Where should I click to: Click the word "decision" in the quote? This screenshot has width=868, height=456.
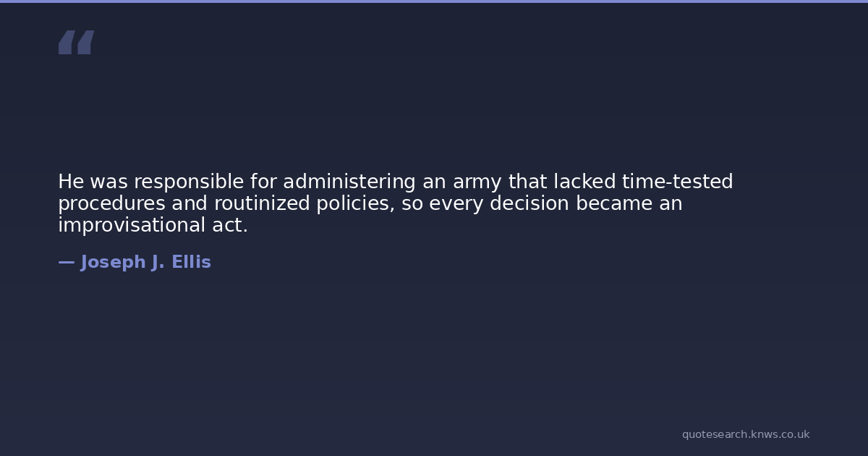point(529,204)
